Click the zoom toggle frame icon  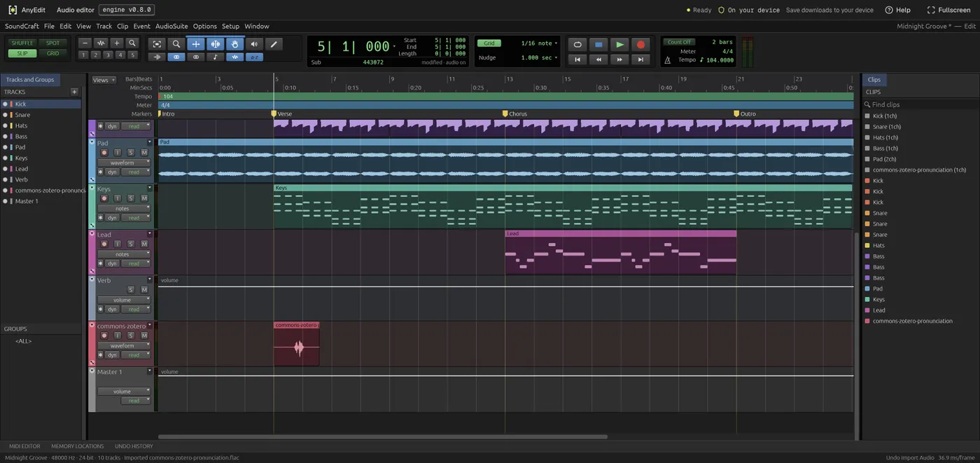pyautogui.click(x=157, y=44)
